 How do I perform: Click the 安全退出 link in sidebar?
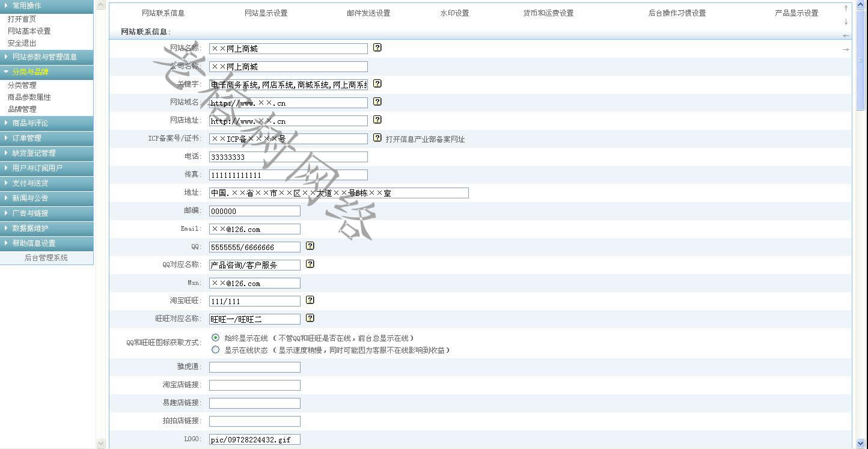22,43
